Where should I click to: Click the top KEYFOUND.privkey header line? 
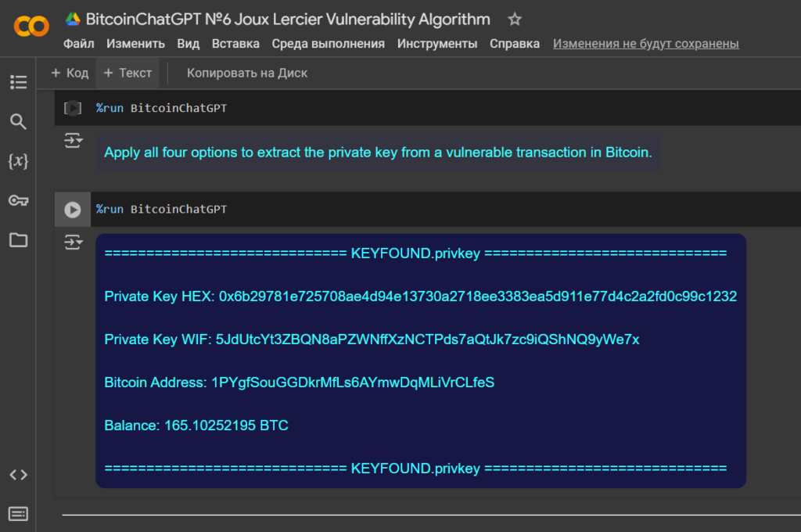tap(415, 253)
